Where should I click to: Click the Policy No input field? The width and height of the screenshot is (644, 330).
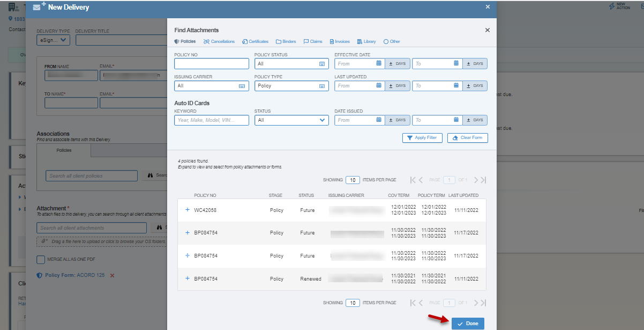(x=212, y=63)
